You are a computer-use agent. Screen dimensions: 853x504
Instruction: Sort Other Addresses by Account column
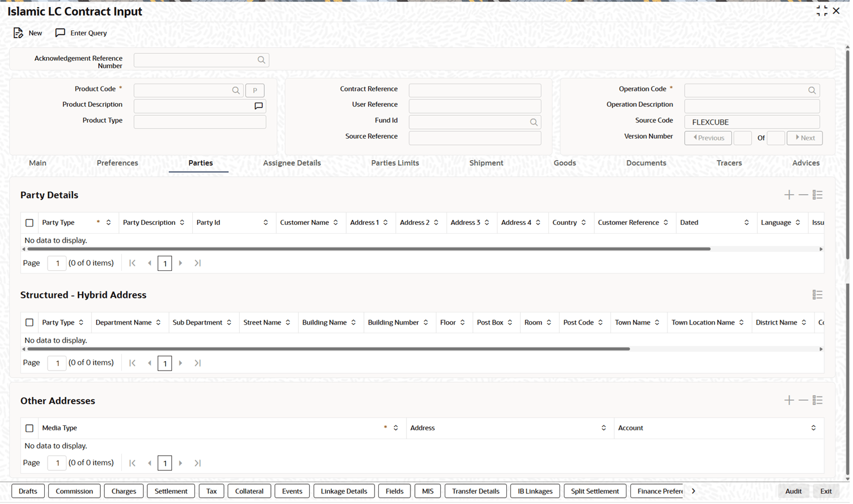tap(813, 428)
